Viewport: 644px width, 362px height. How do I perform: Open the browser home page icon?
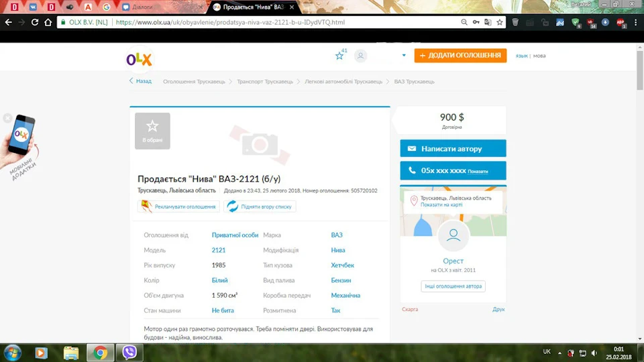point(48,22)
